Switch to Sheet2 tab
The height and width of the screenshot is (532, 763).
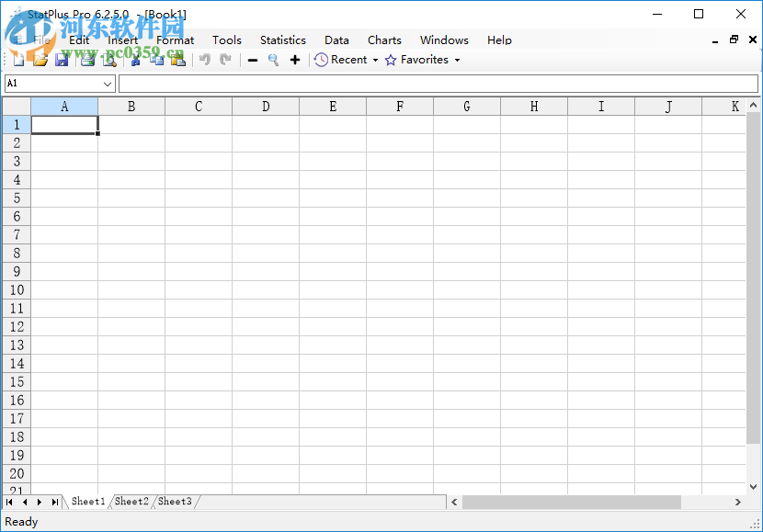click(x=131, y=502)
